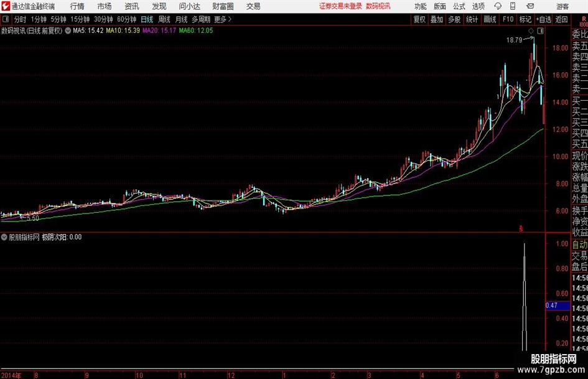588x379 pixels.
Task: Open the 问小达 menu
Action: point(189,6)
